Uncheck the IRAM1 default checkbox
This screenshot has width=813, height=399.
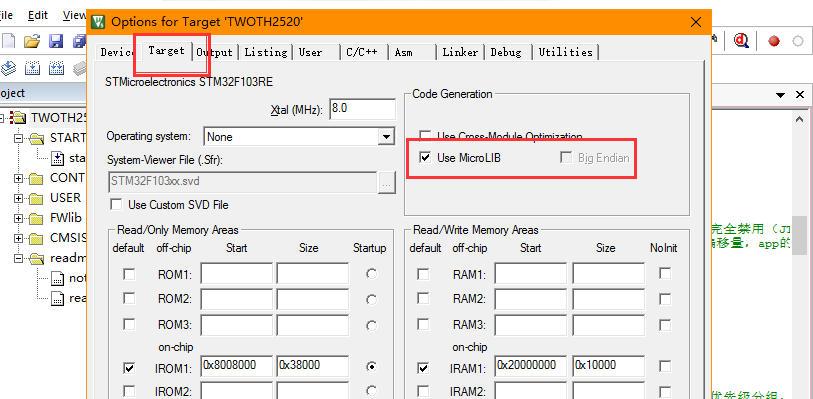tap(424, 368)
